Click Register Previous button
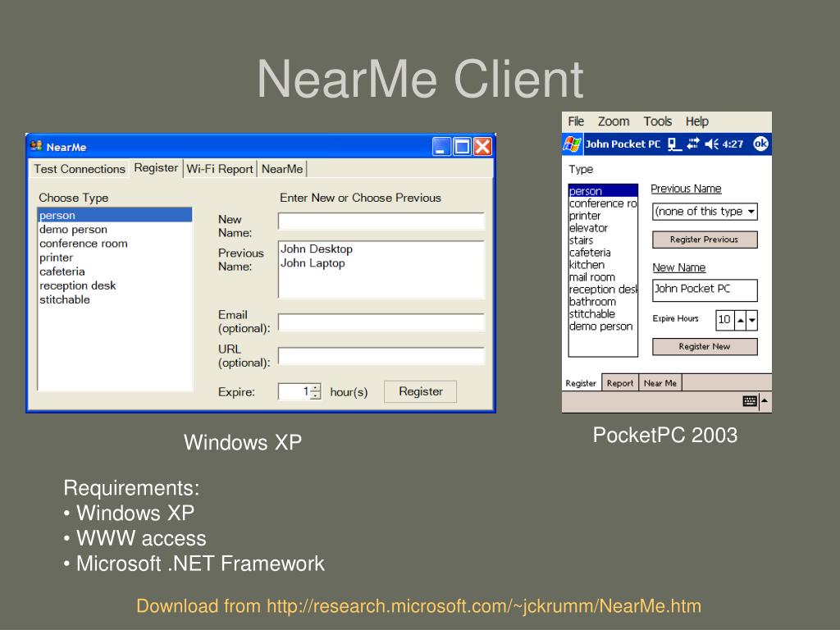The image size is (840, 630). point(705,240)
